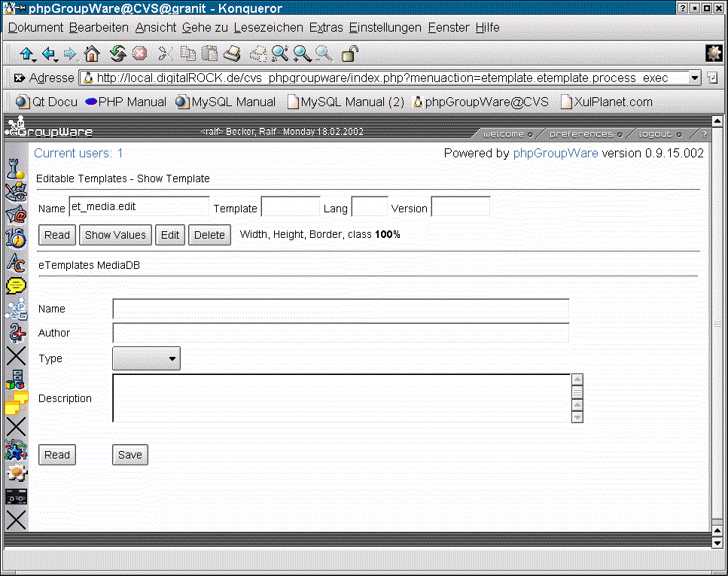The image size is (728, 576).
Task: Open the Dokument menu
Action: (x=35, y=28)
